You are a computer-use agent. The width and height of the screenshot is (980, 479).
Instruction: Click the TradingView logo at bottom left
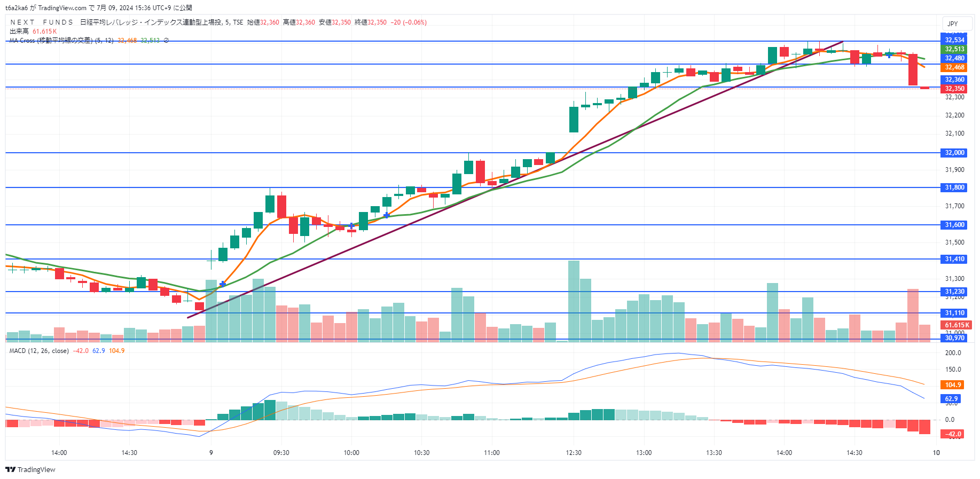point(30,469)
